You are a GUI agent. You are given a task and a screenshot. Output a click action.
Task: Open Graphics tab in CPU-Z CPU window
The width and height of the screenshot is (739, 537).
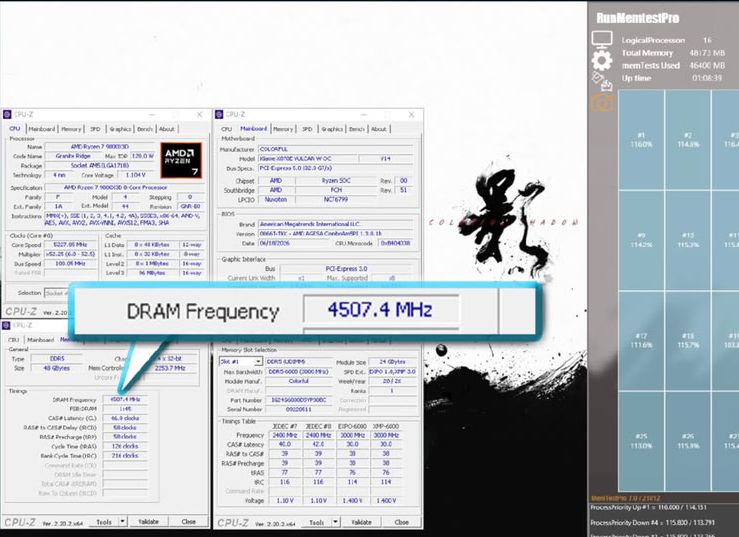pos(120,129)
